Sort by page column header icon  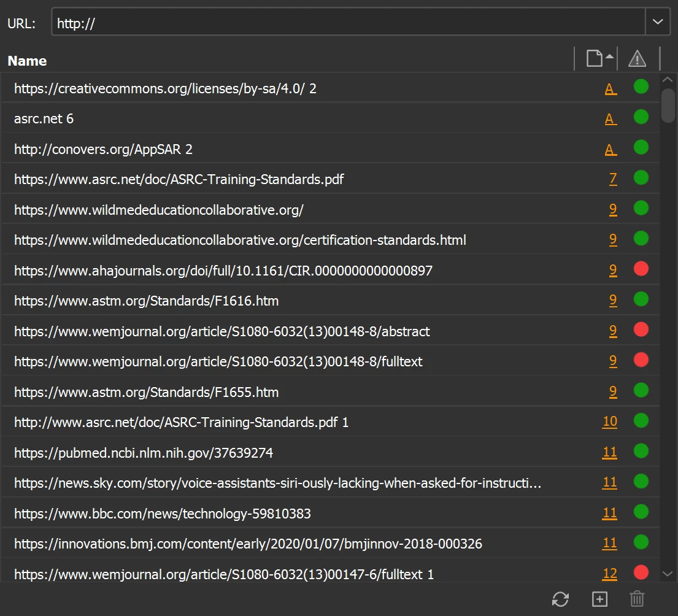point(599,58)
